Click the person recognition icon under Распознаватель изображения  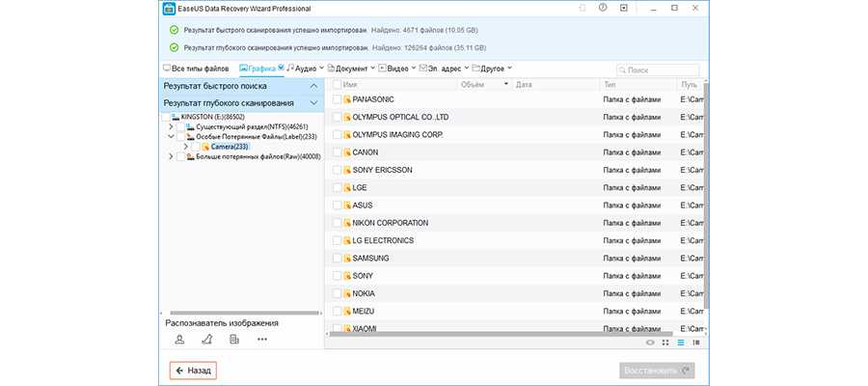click(x=179, y=339)
